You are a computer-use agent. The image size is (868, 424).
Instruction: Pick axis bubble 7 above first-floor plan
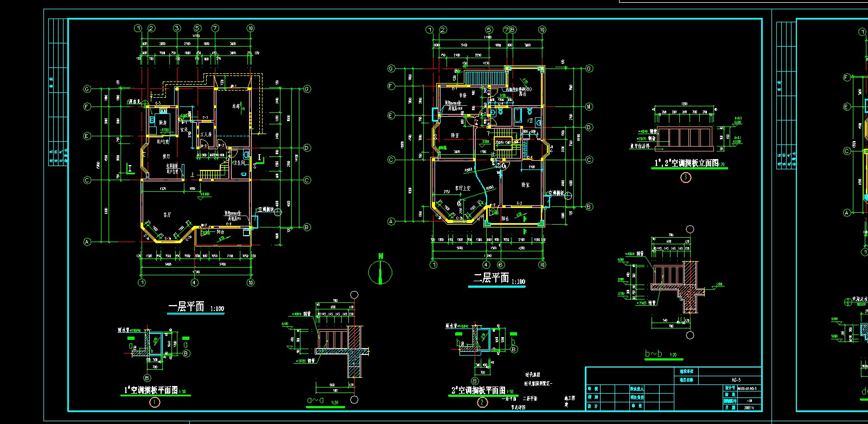point(215,28)
